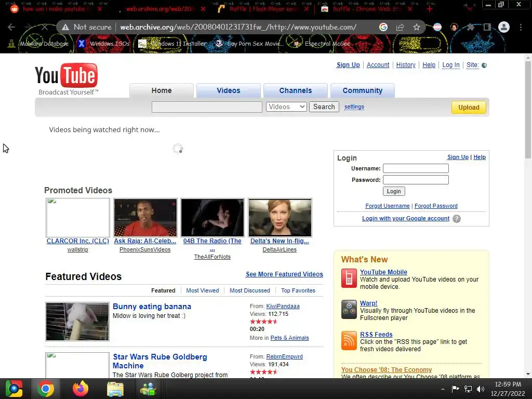Toggle the browser side panel icon
The image size is (532, 399).
point(487,27)
